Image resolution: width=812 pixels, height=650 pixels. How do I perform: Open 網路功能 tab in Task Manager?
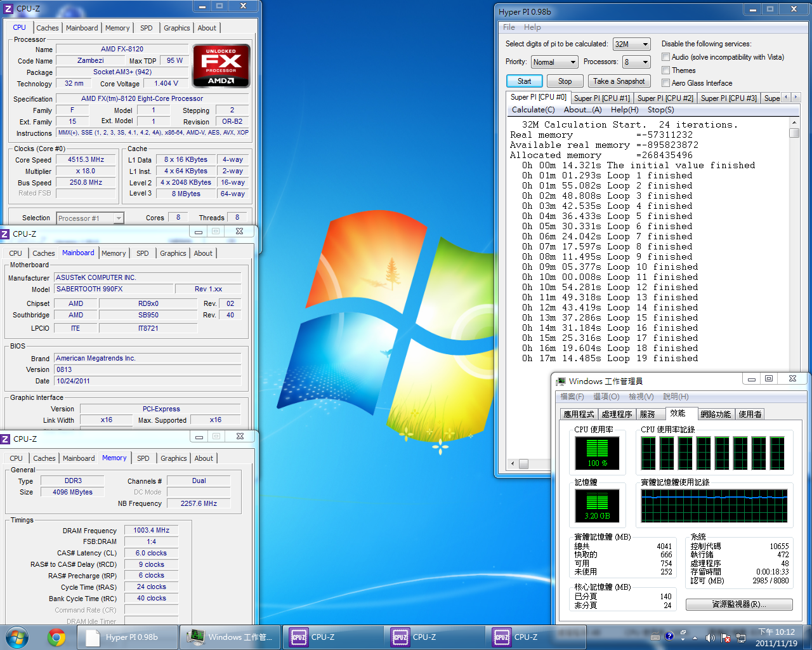coord(716,414)
